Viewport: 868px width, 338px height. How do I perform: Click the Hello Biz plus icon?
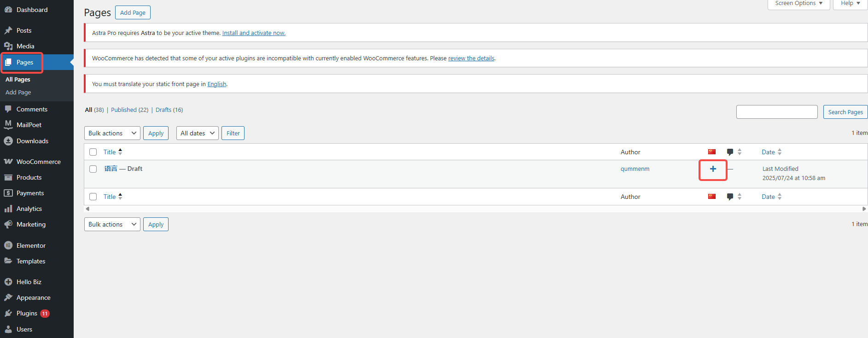pyautogui.click(x=8, y=282)
